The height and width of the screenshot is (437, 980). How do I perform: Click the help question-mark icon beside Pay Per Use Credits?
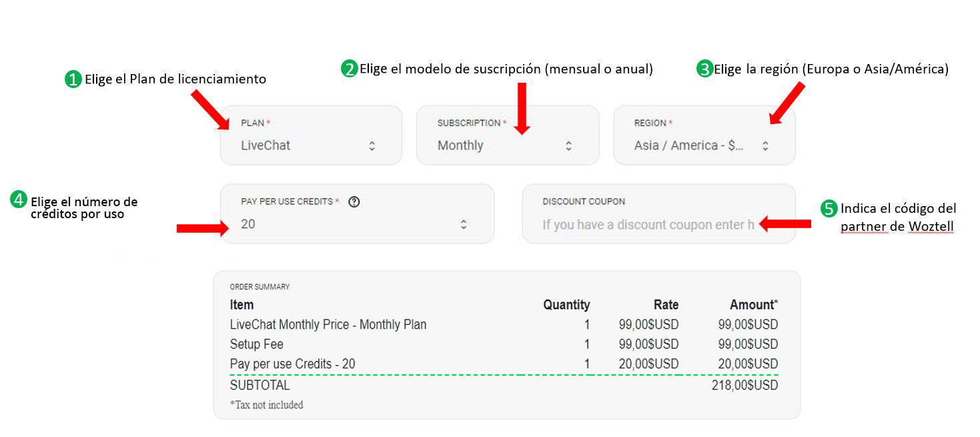[354, 201]
